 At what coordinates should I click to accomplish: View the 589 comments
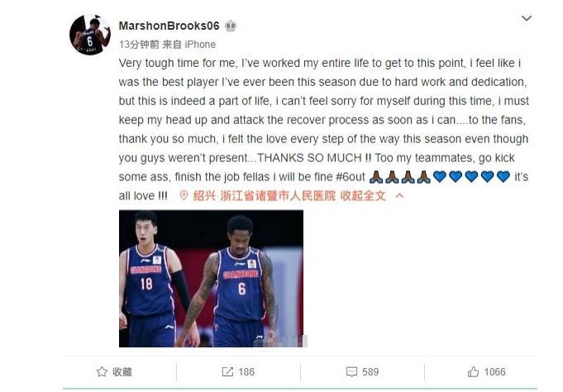(x=370, y=372)
